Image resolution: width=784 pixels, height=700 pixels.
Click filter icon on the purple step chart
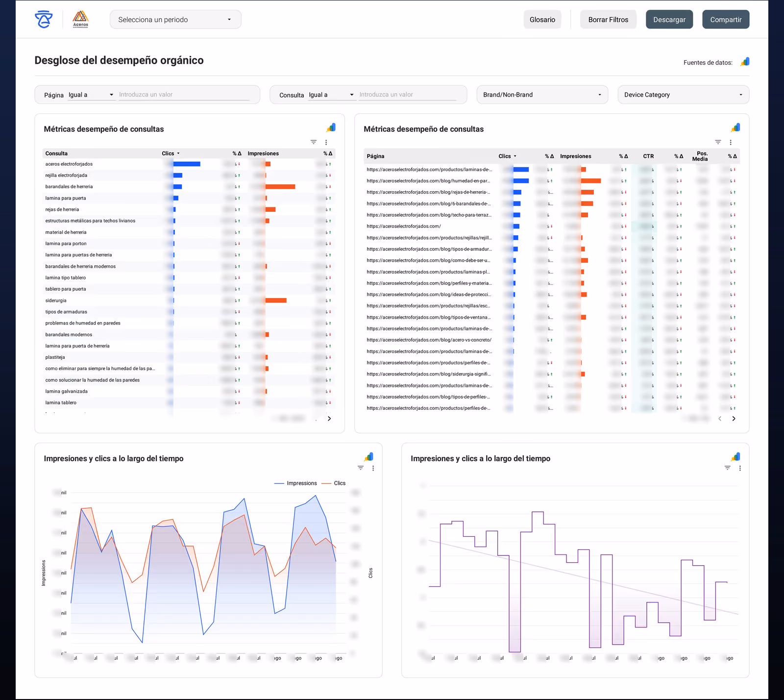pos(727,468)
